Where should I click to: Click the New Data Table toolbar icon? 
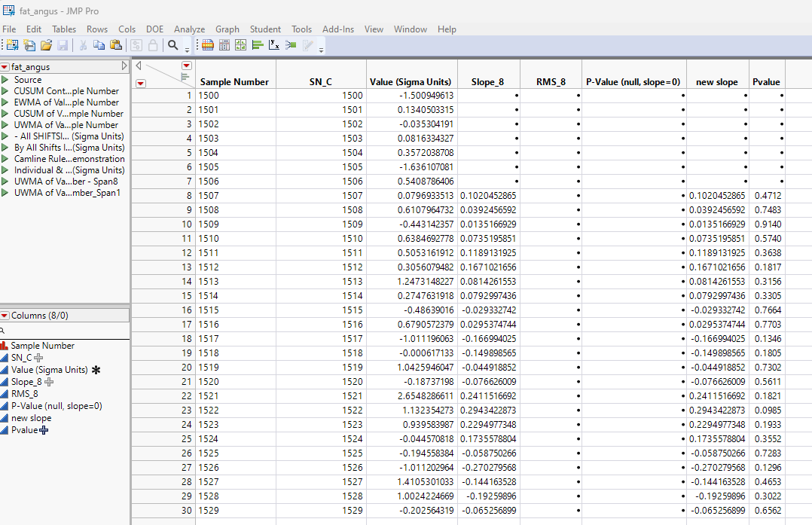(13, 45)
